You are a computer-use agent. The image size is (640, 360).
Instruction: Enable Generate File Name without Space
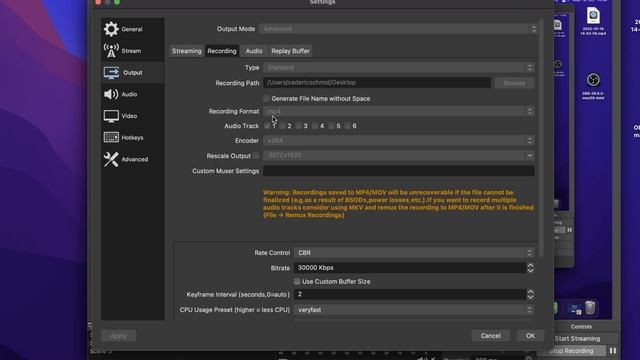[x=267, y=98]
